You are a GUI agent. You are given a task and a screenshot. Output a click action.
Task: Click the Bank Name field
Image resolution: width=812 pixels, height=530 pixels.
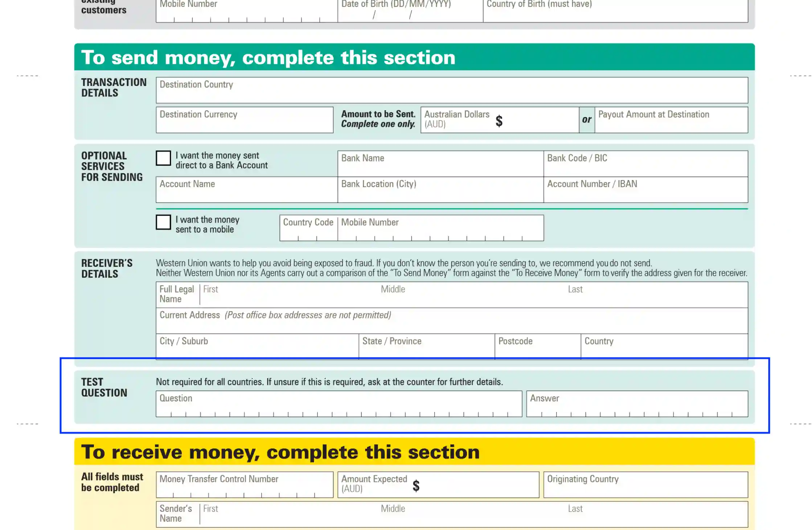(x=440, y=164)
